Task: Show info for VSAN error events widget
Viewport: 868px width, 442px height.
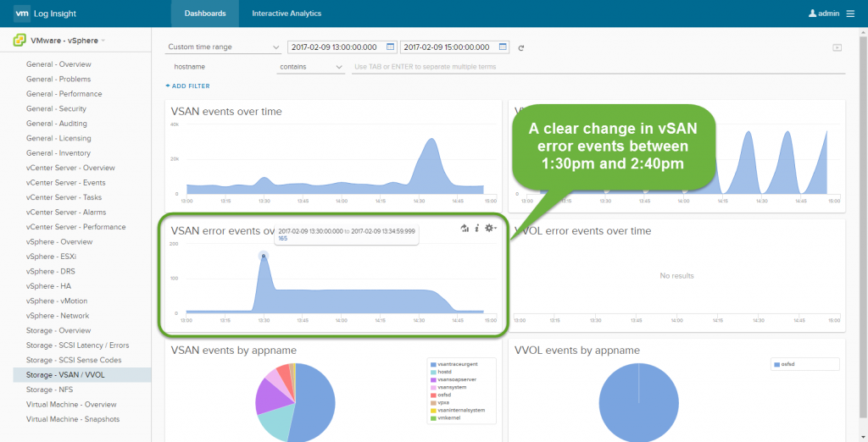Action: (x=476, y=228)
